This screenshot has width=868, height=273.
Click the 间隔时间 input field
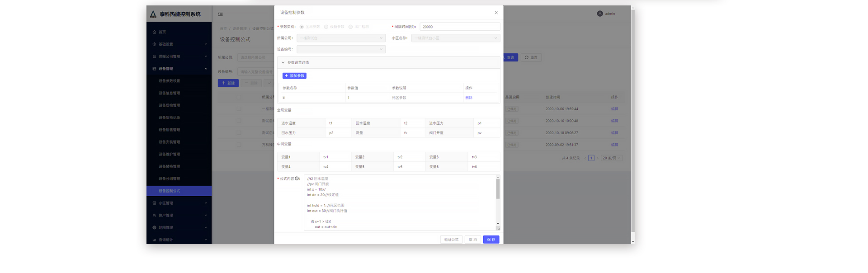[x=459, y=27]
